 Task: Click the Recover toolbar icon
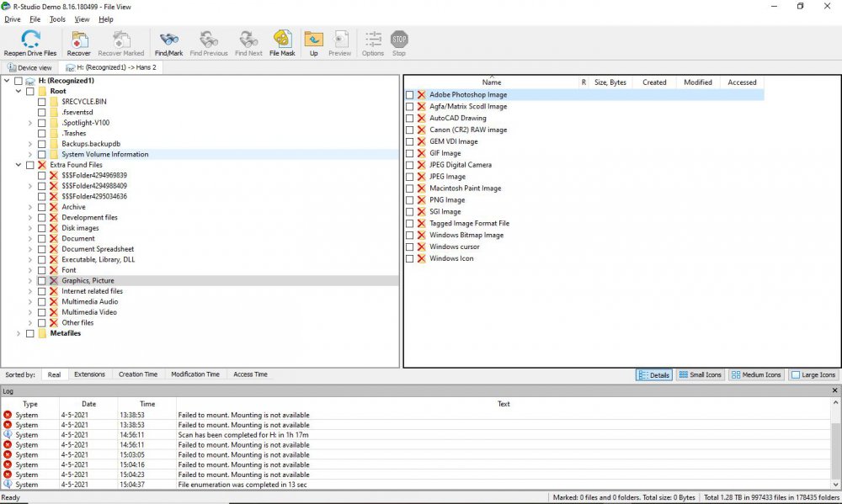[79, 40]
